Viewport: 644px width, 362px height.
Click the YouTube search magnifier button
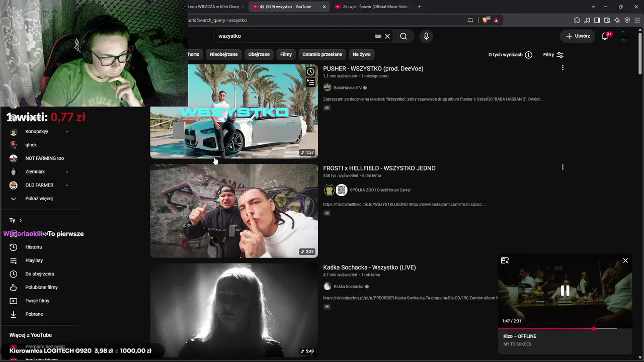click(x=404, y=36)
